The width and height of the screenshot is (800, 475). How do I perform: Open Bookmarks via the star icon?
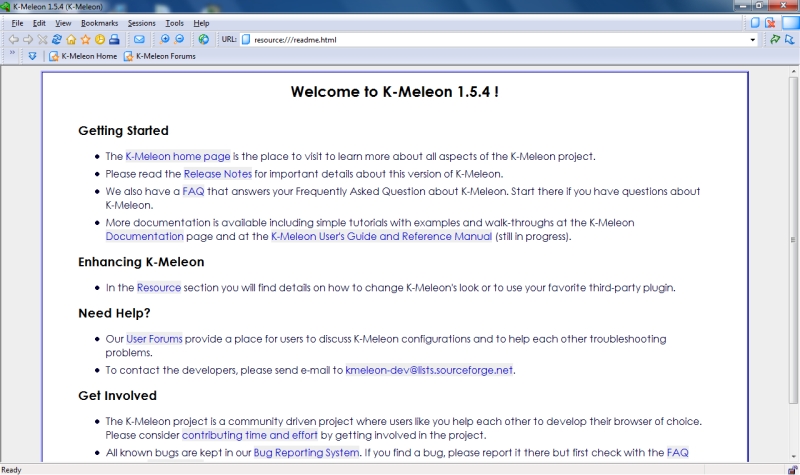[x=85, y=39]
